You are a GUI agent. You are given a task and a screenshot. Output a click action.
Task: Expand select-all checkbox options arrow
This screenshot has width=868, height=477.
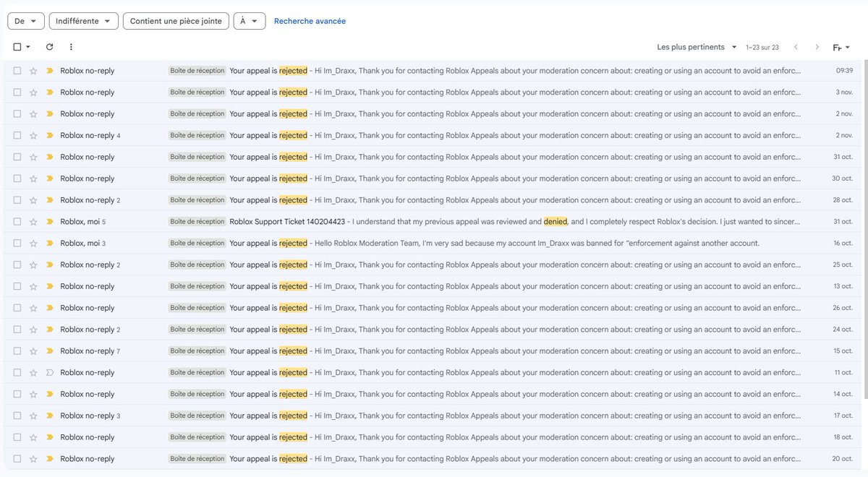[x=28, y=47]
